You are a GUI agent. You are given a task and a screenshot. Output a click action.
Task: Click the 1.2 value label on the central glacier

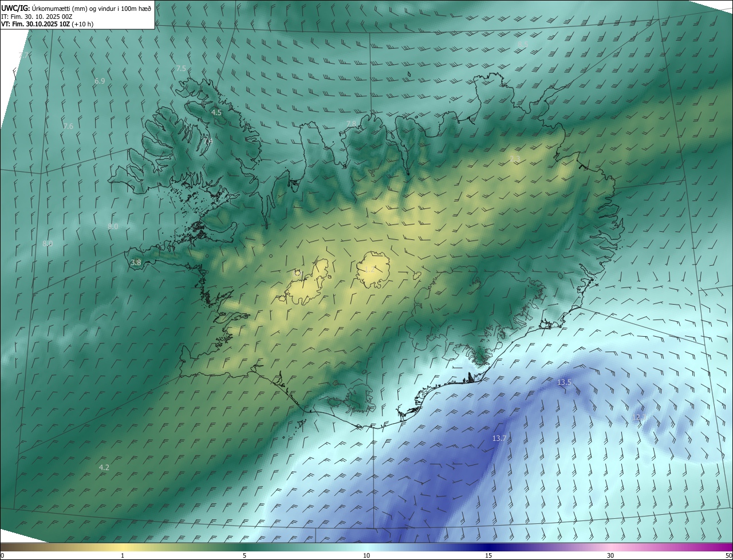(371, 269)
